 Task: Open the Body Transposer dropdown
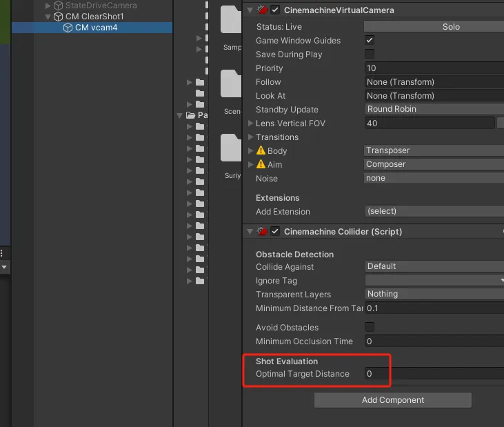[434, 150]
